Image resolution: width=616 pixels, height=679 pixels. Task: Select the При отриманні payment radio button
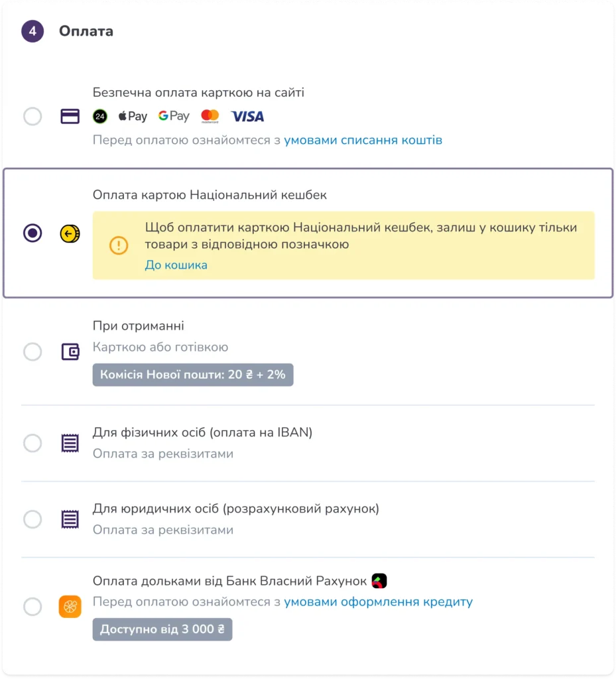pyautogui.click(x=32, y=351)
